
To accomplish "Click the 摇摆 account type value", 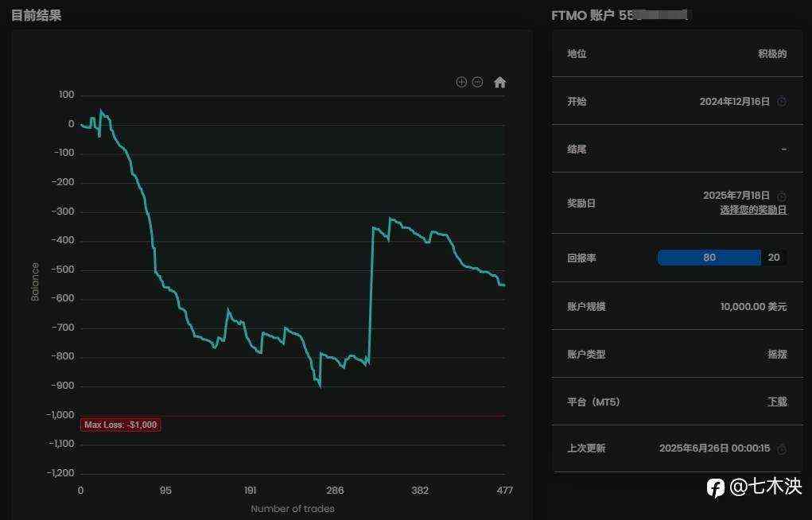I will [x=777, y=354].
